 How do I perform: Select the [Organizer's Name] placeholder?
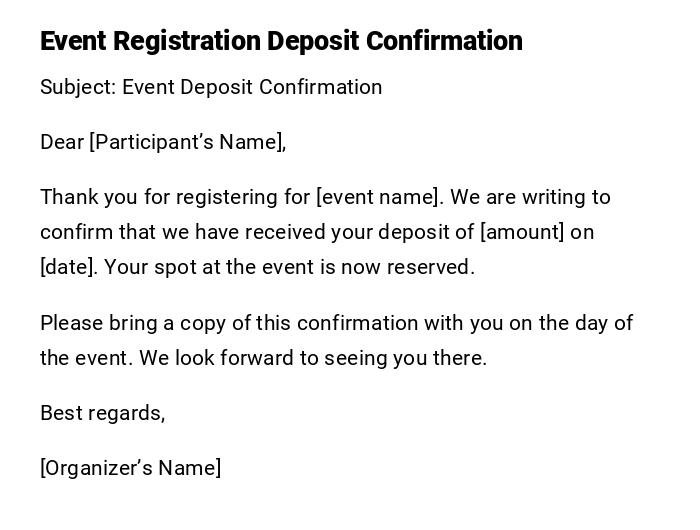(x=130, y=468)
